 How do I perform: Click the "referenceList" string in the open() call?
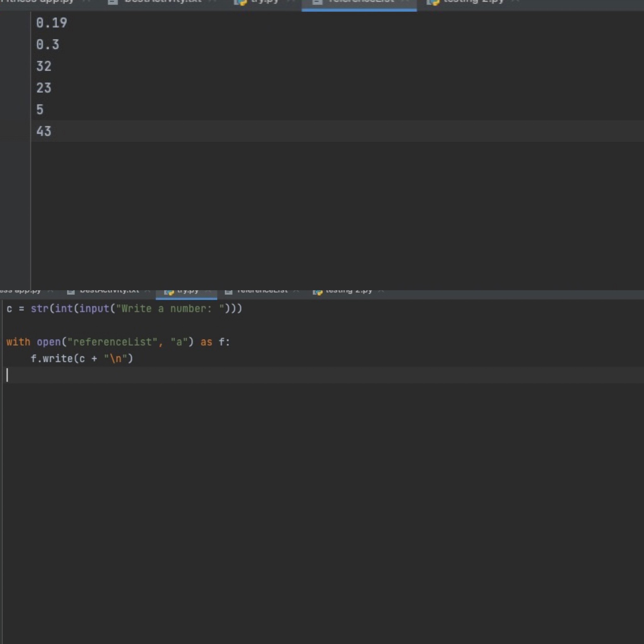click(x=112, y=342)
